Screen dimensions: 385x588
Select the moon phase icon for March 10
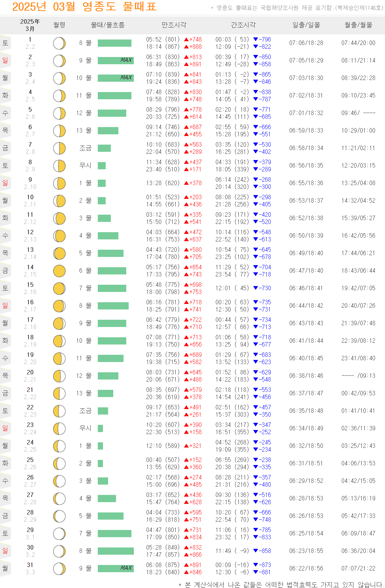[x=59, y=201]
